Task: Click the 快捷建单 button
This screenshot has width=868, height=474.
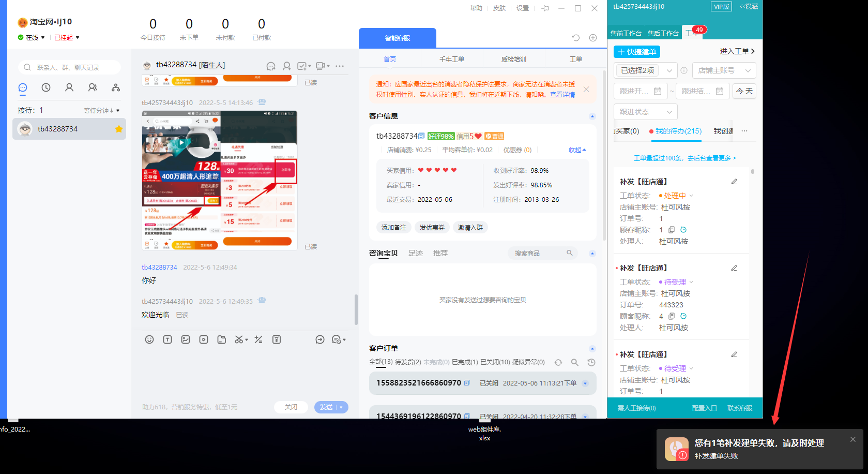Action: (x=637, y=52)
